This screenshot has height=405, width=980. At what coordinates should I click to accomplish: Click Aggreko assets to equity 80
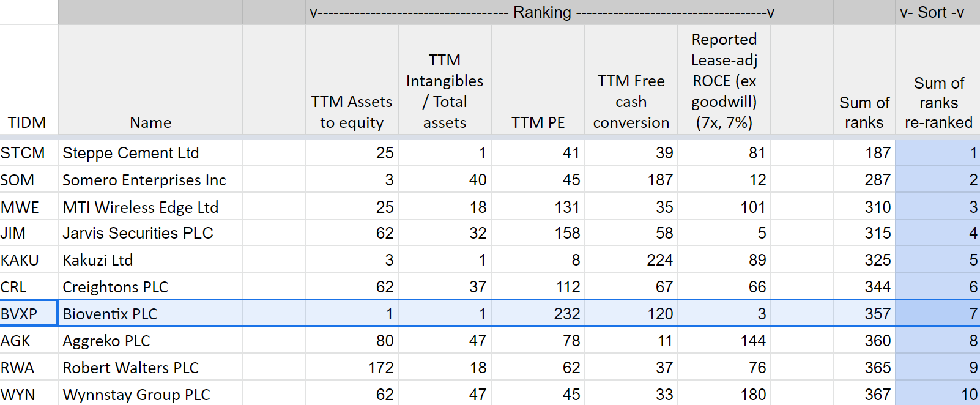(352, 341)
